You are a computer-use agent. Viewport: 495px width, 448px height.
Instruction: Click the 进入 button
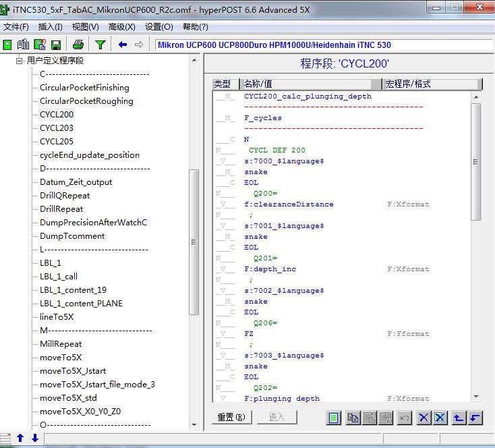coord(277,418)
